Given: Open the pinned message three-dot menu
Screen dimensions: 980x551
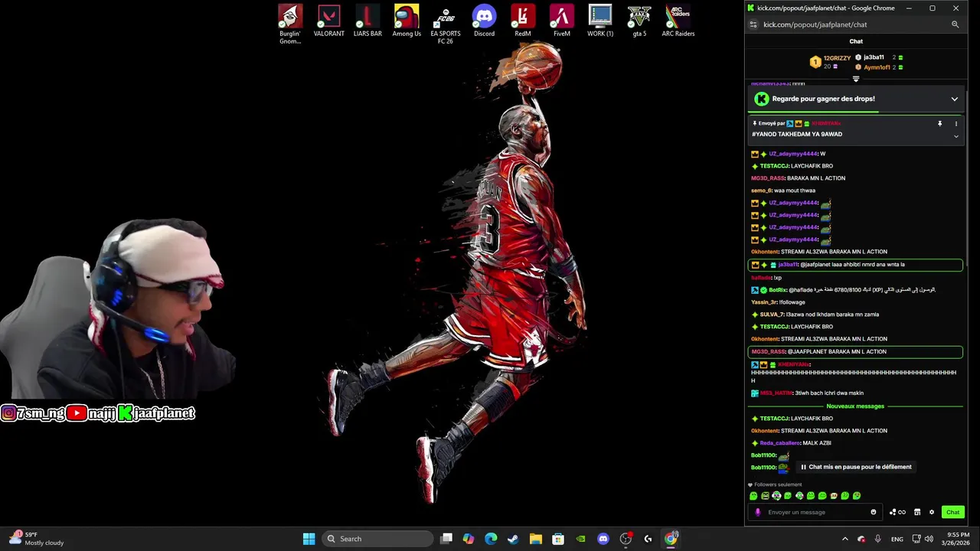Looking at the screenshot, I should (x=955, y=123).
